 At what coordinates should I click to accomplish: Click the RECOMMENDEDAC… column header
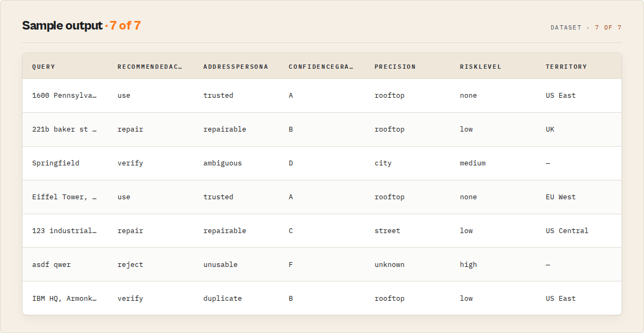point(150,67)
